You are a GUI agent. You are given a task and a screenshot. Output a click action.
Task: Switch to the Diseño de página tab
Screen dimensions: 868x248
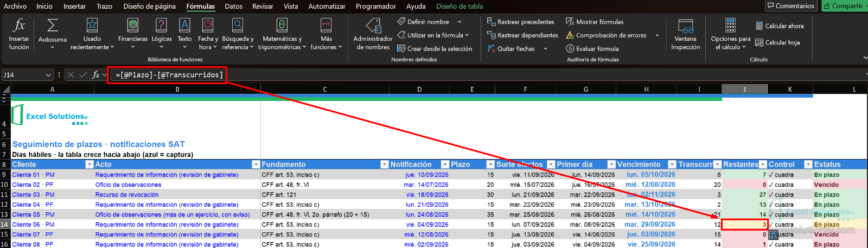click(149, 6)
